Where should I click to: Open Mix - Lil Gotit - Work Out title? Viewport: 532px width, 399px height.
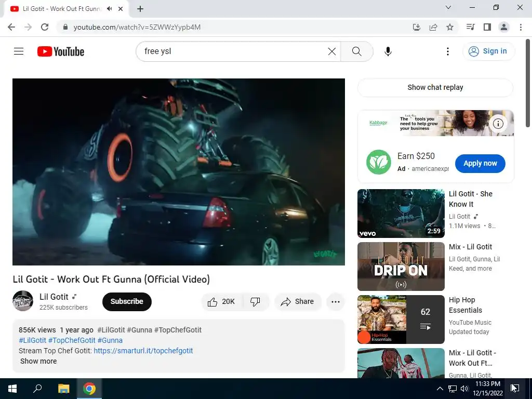pos(472,358)
